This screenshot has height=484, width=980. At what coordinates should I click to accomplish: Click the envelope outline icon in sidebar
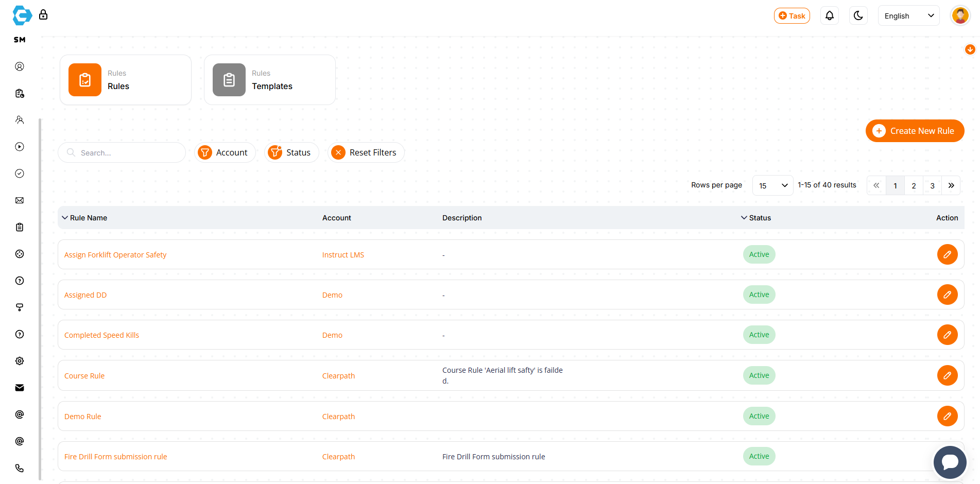click(20, 200)
